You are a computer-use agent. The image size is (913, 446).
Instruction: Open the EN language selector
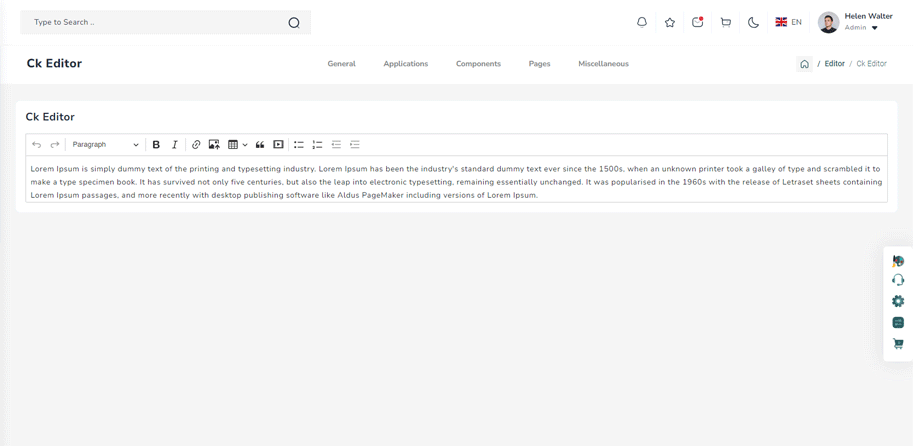pyautogui.click(x=788, y=22)
